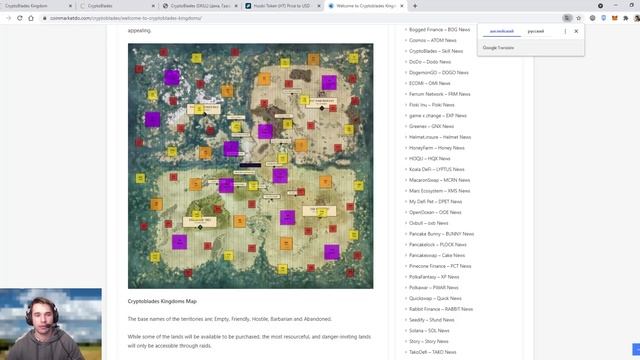The width and height of the screenshot is (640, 360).
Task: Close the Welcome to Cryptoblades Kingdoms tab
Action: (x=402, y=6)
